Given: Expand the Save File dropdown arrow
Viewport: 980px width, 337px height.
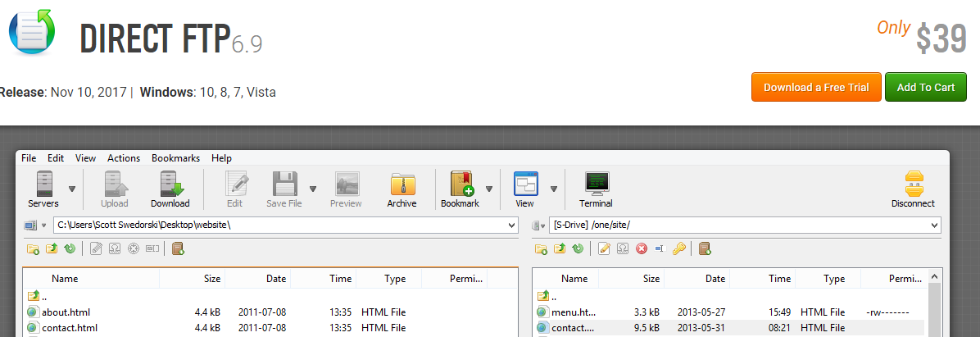Looking at the screenshot, I should pyautogui.click(x=312, y=189).
